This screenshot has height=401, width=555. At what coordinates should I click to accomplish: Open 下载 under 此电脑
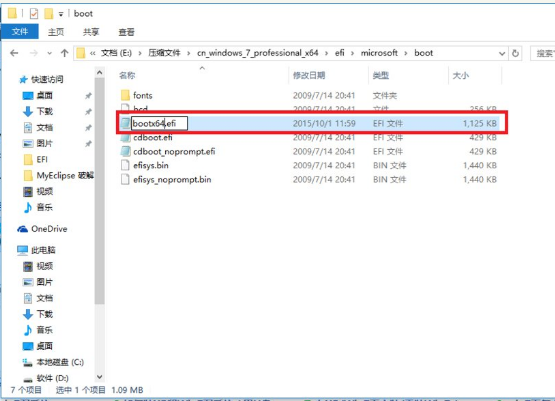coord(45,314)
